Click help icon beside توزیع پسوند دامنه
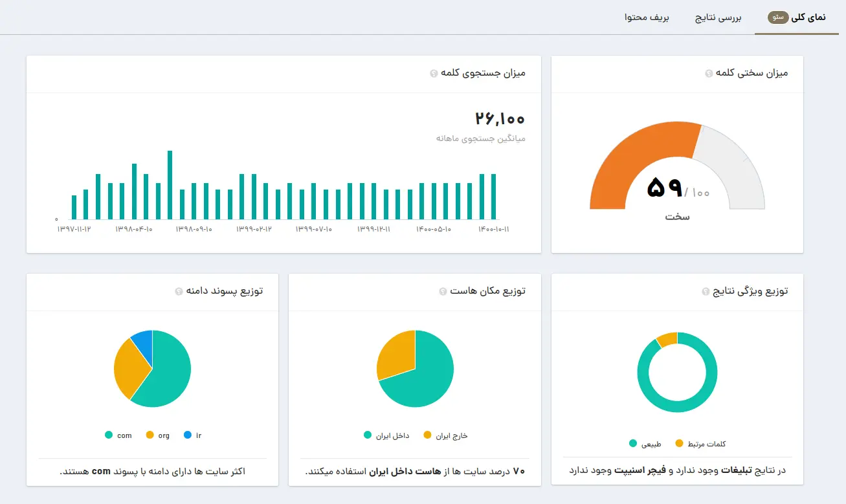The width and height of the screenshot is (846, 504). point(179,292)
